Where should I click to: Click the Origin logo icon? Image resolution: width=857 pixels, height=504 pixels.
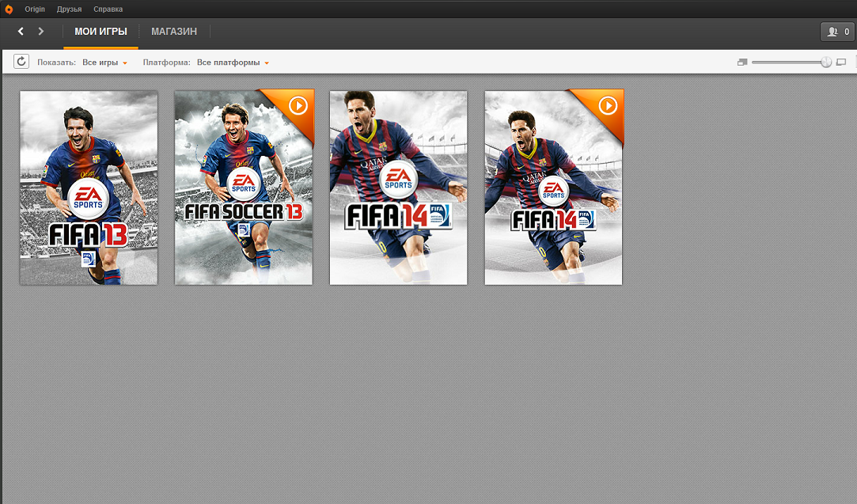(9, 9)
